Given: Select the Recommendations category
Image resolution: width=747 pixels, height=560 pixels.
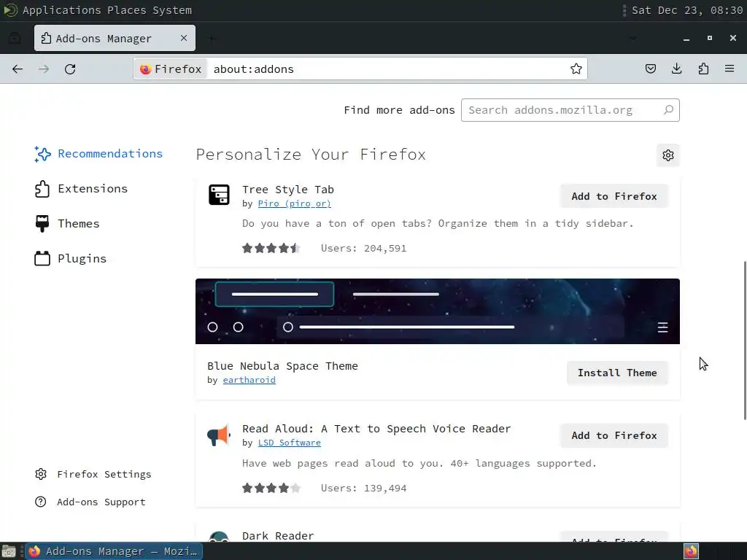Looking at the screenshot, I should tap(98, 154).
